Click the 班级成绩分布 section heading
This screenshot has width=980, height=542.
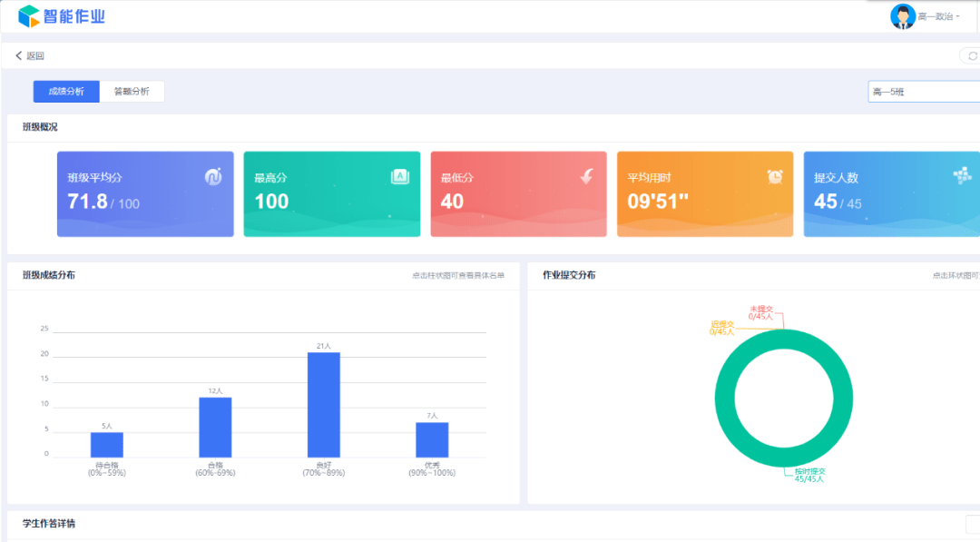49,275
